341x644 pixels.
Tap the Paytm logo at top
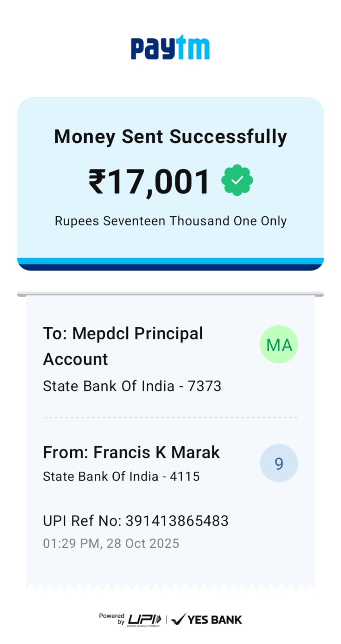(x=170, y=48)
